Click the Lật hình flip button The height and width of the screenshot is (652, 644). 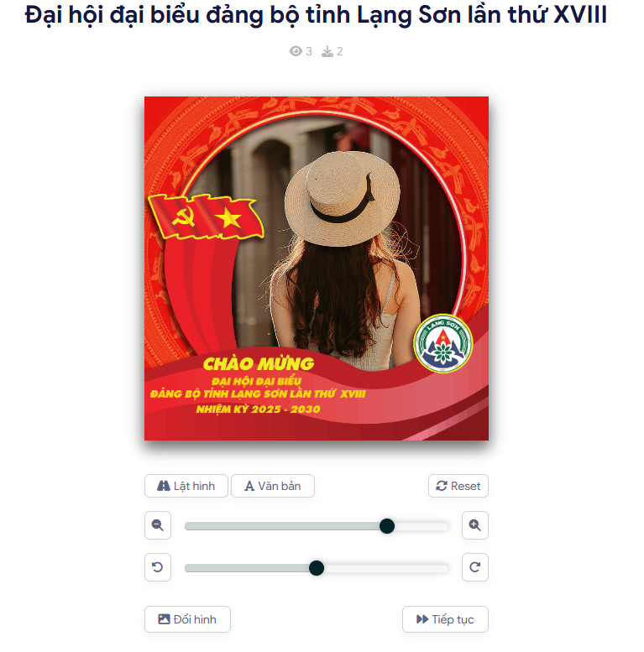pyautogui.click(x=186, y=486)
